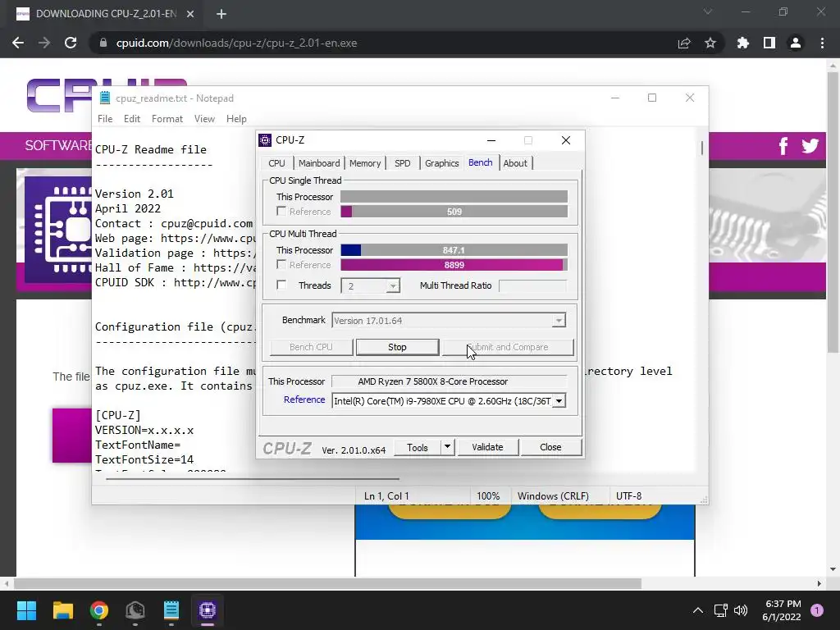Image resolution: width=840 pixels, height=630 pixels.
Task: Open the network tray icon
Action: pos(720,610)
